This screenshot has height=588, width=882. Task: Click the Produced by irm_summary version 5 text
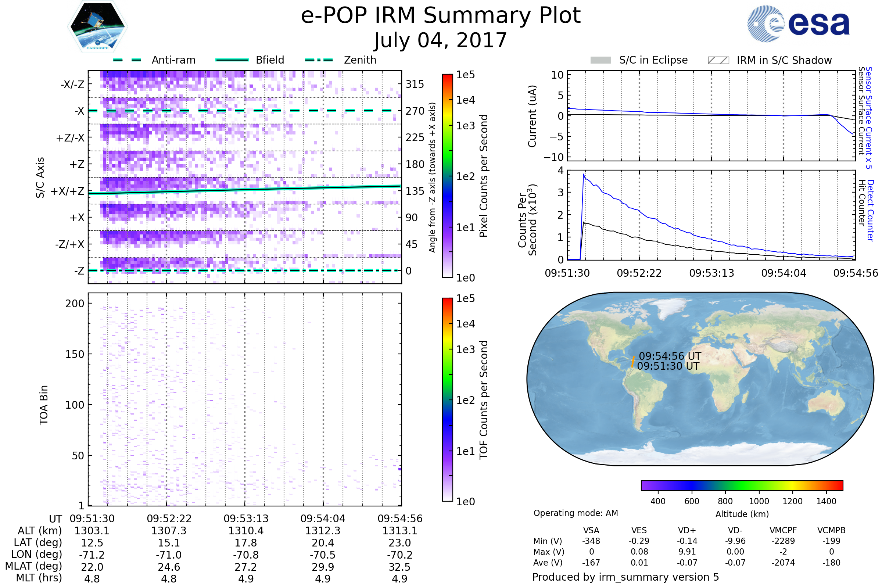tap(625, 577)
